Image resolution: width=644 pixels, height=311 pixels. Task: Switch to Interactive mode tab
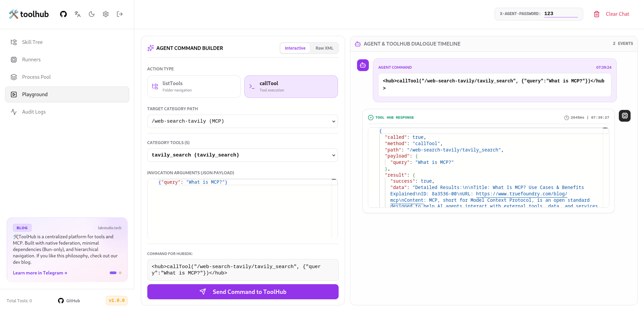pos(295,48)
